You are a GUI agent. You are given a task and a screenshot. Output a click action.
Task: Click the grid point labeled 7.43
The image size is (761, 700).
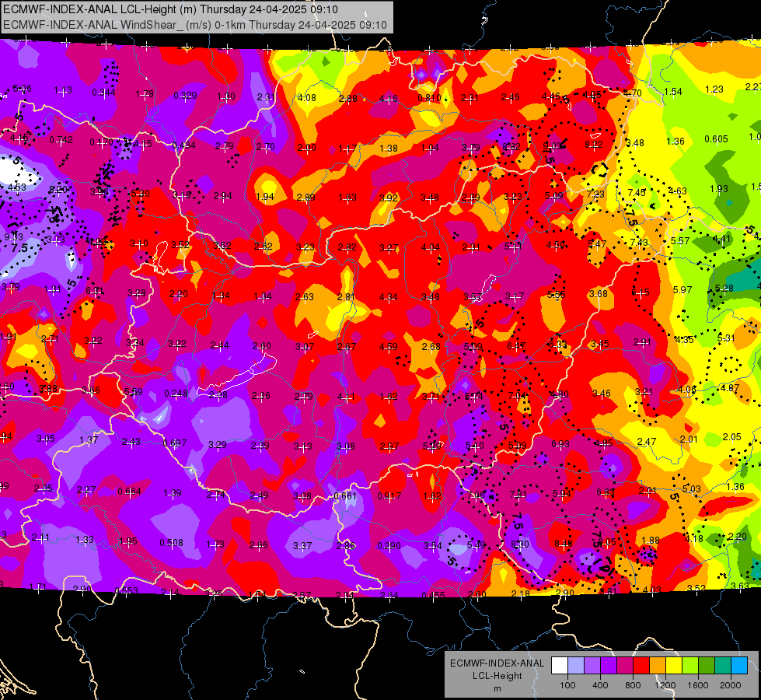tap(639, 242)
